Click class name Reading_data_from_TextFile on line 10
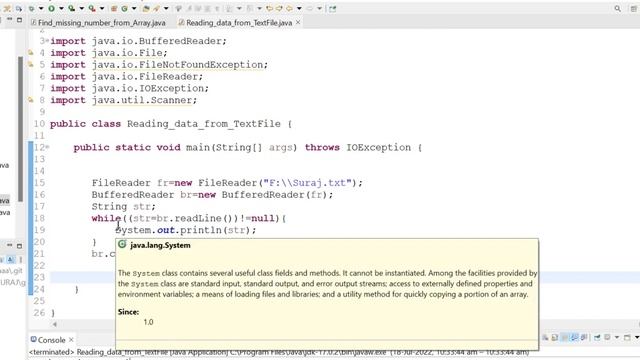The height and width of the screenshot is (360, 640). click(x=204, y=124)
